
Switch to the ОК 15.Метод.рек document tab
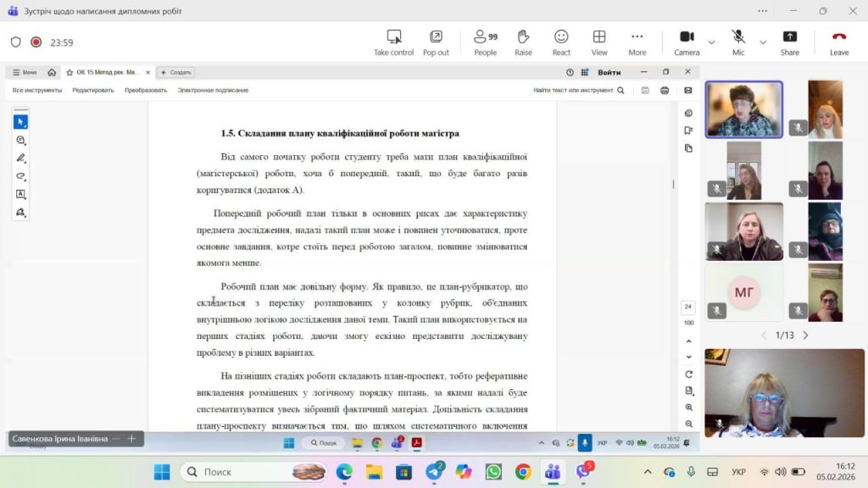click(x=107, y=73)
